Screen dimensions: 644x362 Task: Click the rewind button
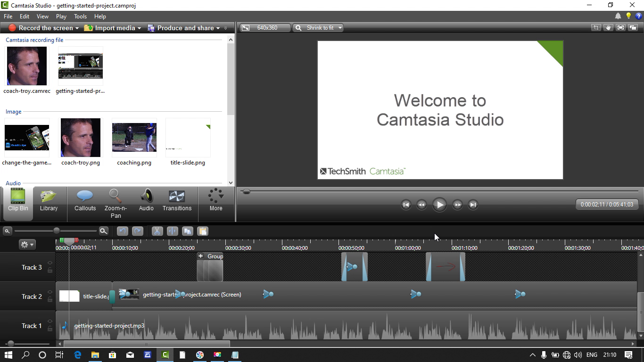[421, 205]
